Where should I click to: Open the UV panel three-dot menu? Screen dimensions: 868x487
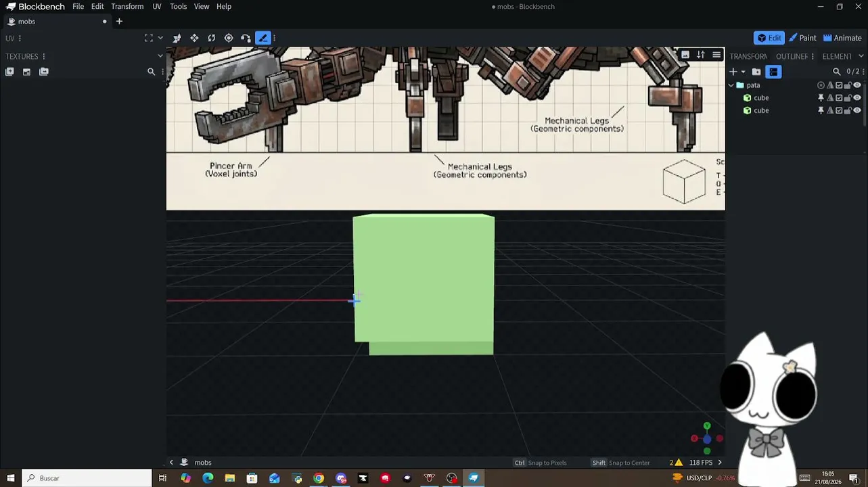pos(20,39)
